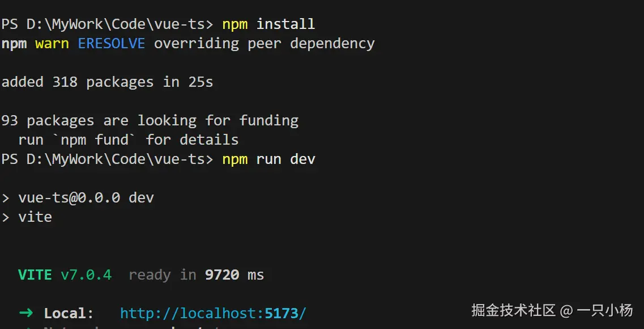This screenshot has height=329, width=644.
Task: Click the '> vue-ts@0.0.0 dev' line
Action: tap(78, 197)
